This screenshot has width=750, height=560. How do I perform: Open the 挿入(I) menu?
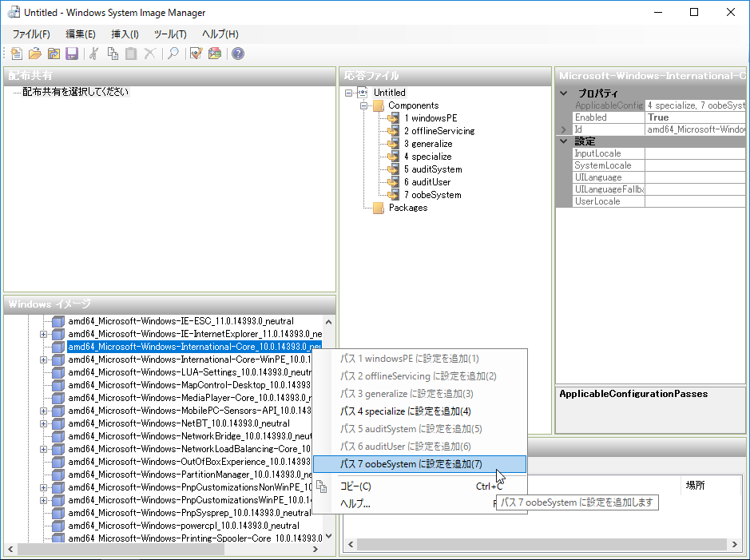pyautogui.click(x=125, y=34)
